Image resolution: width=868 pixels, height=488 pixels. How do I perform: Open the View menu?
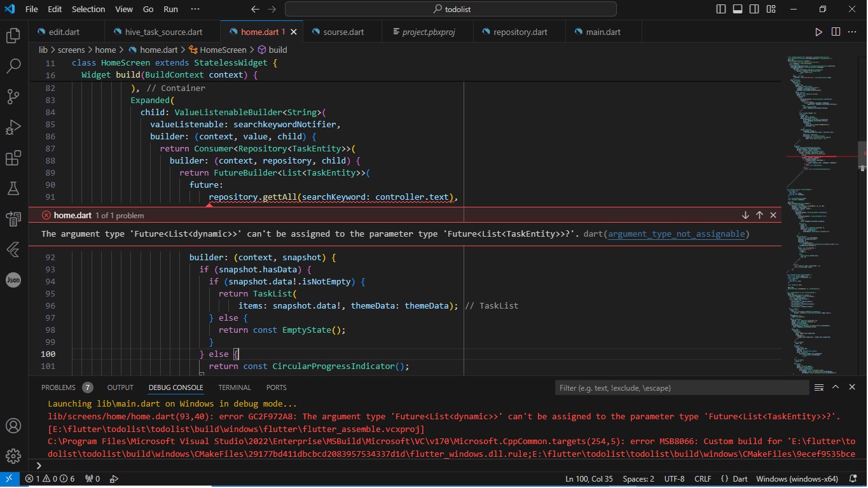pos(124,10)
